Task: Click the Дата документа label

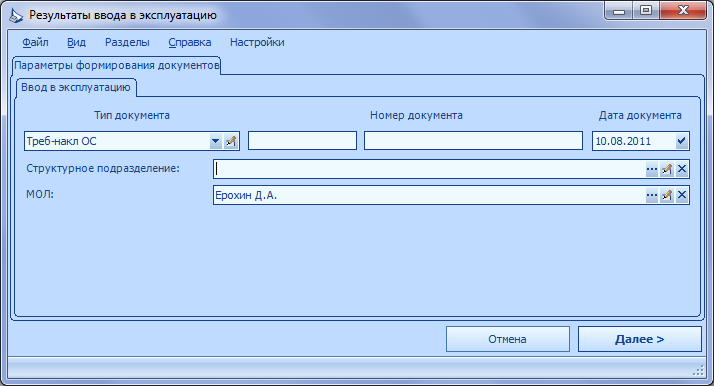Action: click(640, 116)
